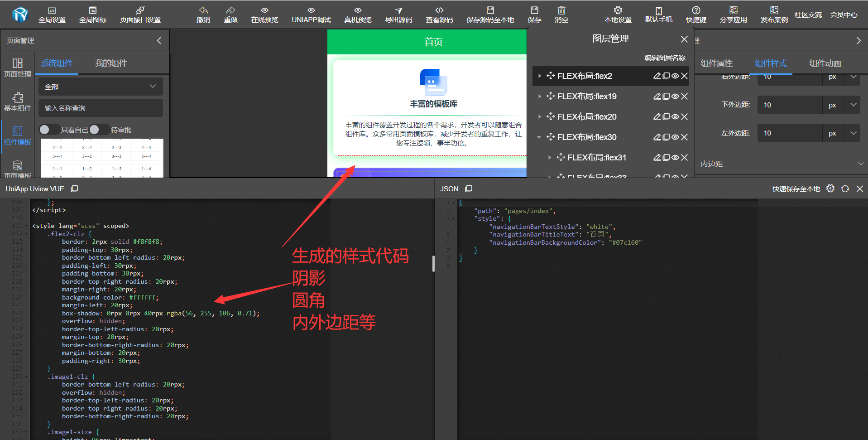Toggle the 只看自己 switch
The height and width of the screenshot is (440, 868).
tap(49, 130)
